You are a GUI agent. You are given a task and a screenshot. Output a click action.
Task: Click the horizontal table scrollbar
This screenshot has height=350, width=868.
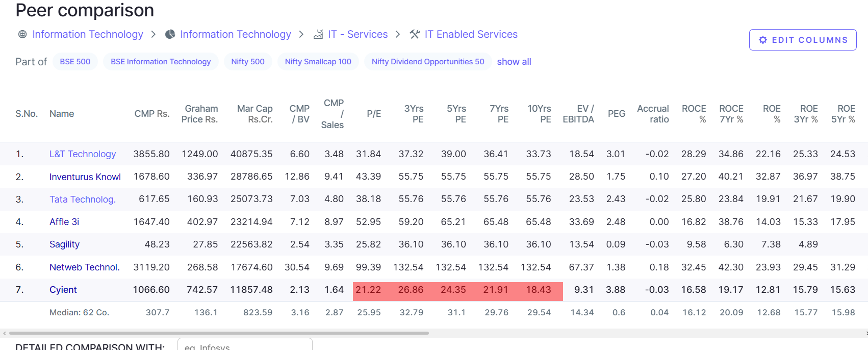click(x=219, y=333)
